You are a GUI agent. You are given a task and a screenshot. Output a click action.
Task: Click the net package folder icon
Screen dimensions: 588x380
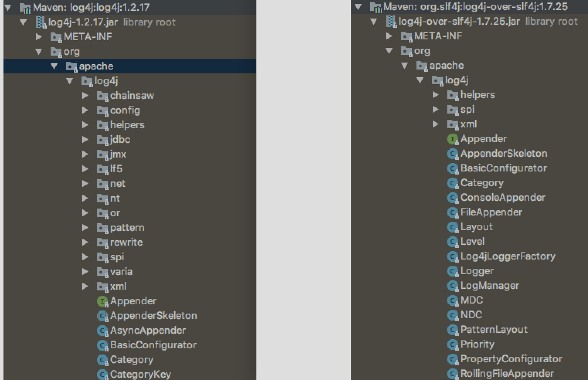(x=102, y=184)
